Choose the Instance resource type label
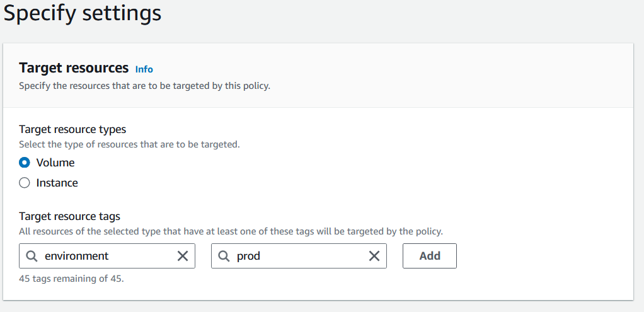Screen dimensions: 644x312 [57, 183]
